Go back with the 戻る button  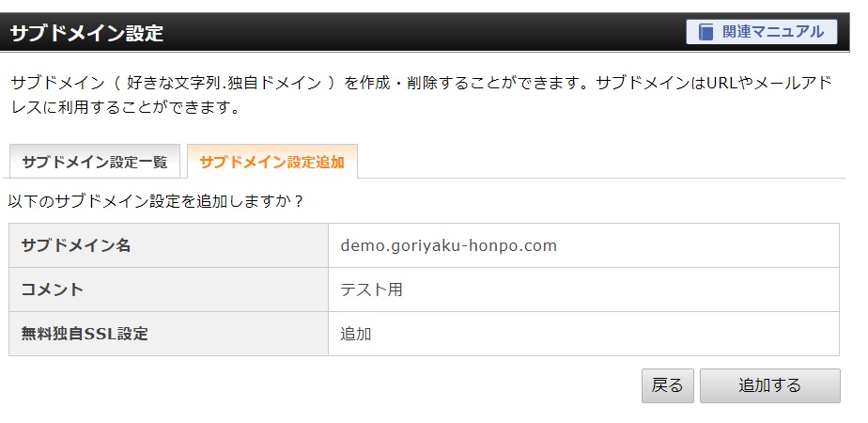tap(667, 385)
